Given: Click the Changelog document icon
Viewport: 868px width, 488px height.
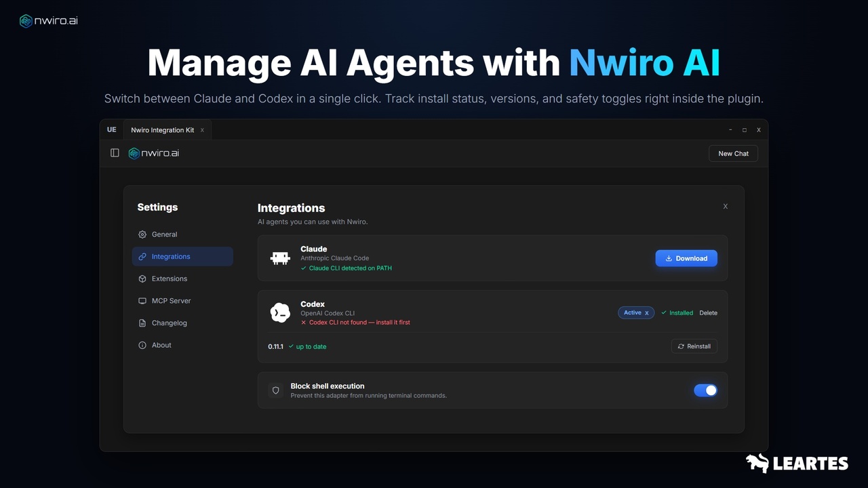Looking at the screenshot, I should click(142, 323).
